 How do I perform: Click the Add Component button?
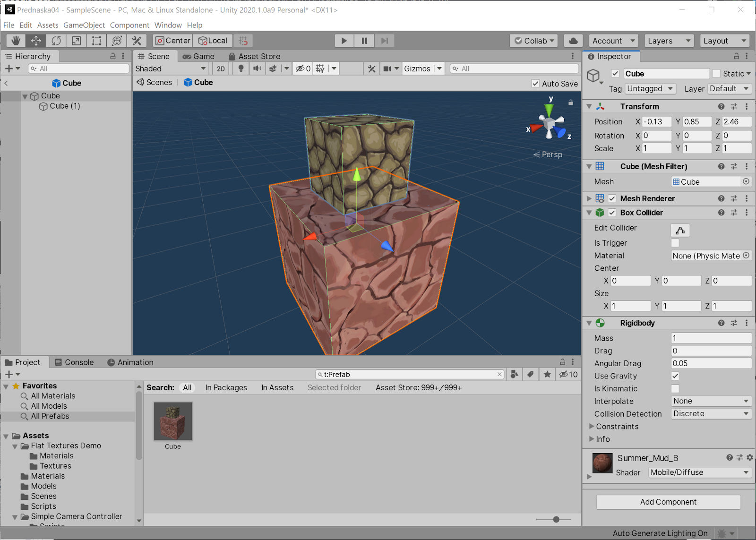pyautogui.click(x=668, y=502)
